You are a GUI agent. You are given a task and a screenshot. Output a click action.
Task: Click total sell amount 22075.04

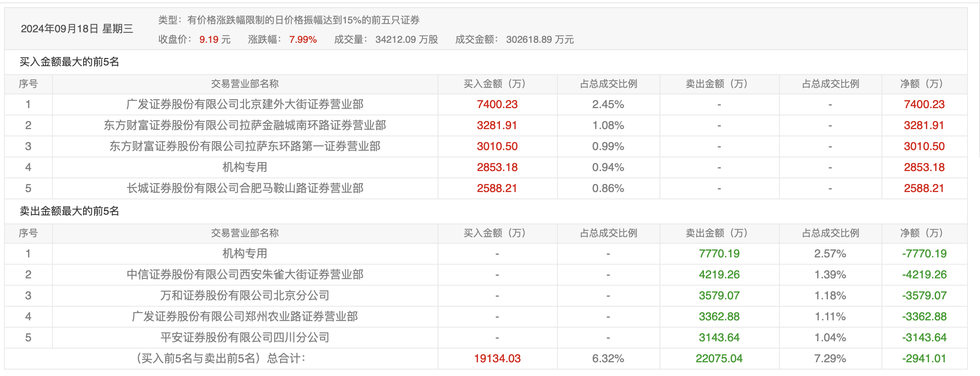[719, 359]
